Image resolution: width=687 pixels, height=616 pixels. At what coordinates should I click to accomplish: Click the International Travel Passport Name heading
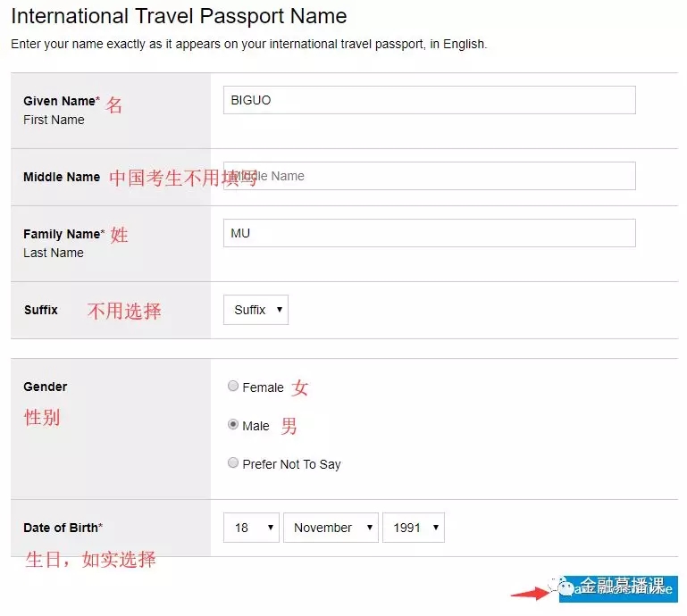click(179, 16)
